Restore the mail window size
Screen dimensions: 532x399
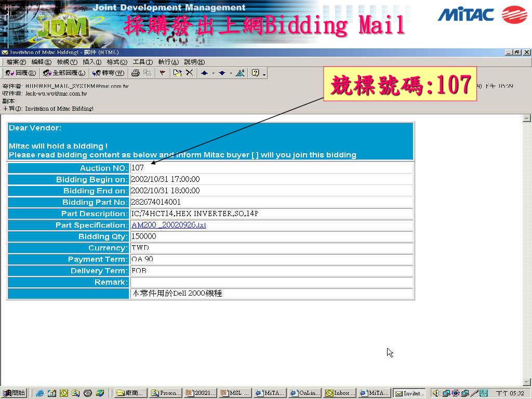(x=517, y=52)
